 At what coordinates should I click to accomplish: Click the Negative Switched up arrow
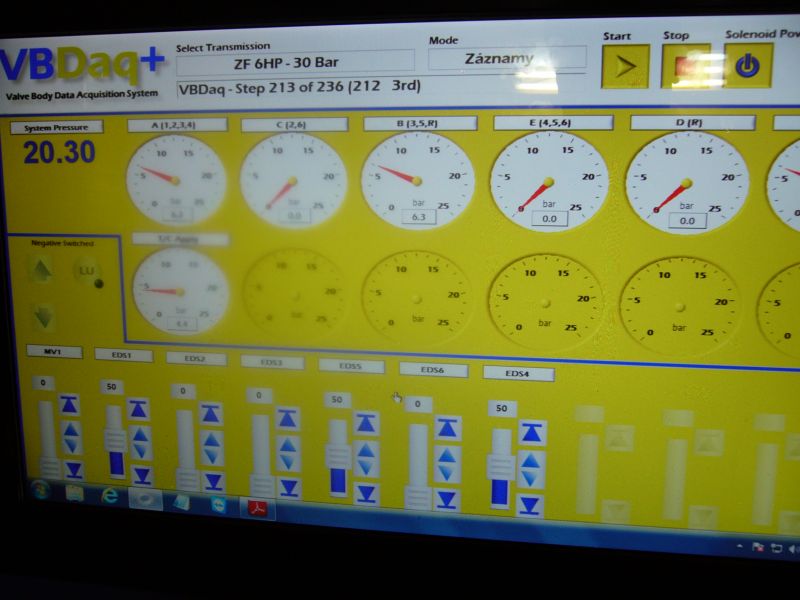click(x=41, y=270)
